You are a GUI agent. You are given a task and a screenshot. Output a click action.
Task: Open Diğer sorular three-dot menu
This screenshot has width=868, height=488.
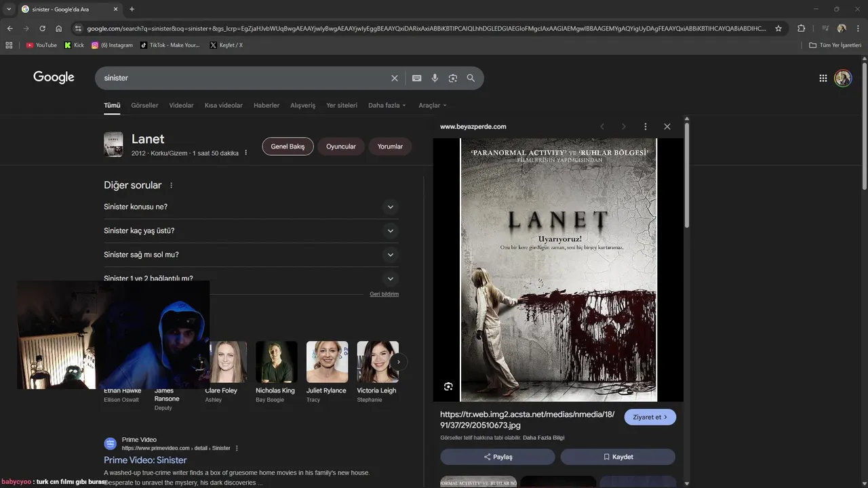tap(172, 186)
